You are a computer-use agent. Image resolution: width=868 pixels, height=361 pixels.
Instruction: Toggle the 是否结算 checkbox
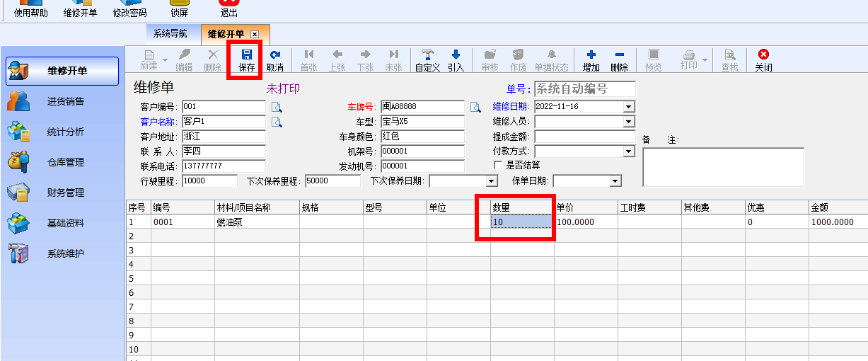(x=498, y=165)
